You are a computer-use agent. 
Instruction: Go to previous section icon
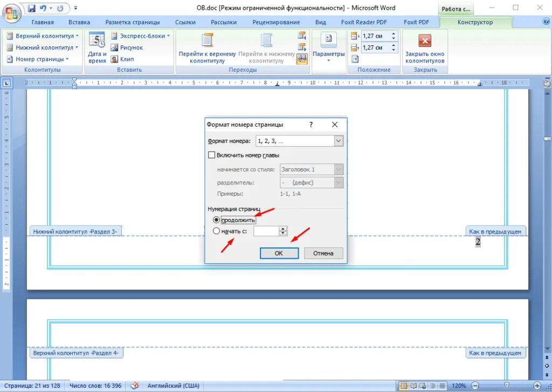[302, 36]
